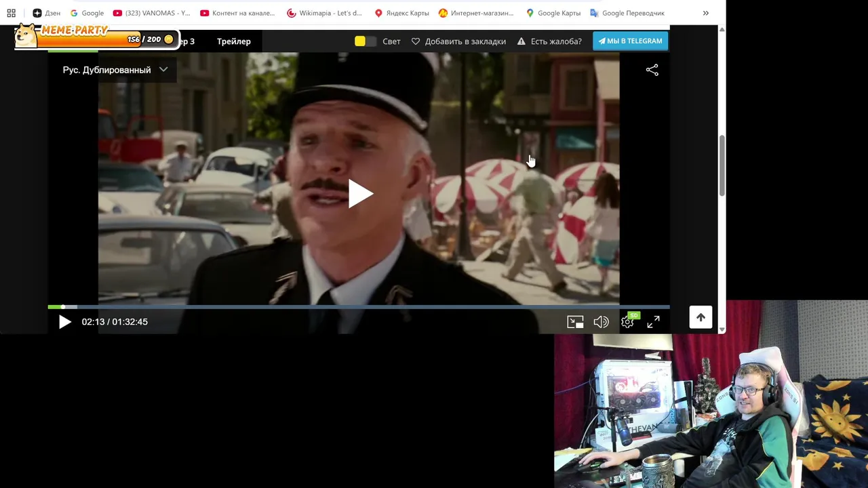The image size is (868, 488).
Task: Open the Яндекс Карты bookmark
Action: pyautogui.click(x=401, y=13)
